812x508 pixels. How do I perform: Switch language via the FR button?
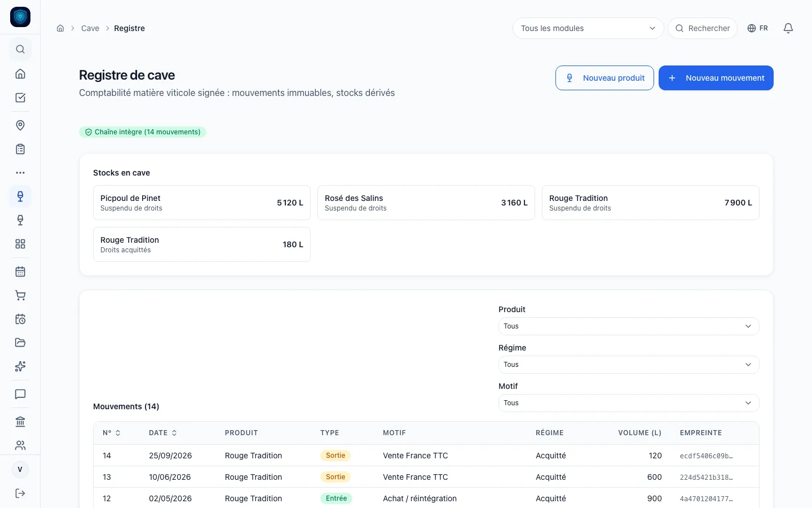(x=758, y=28)
